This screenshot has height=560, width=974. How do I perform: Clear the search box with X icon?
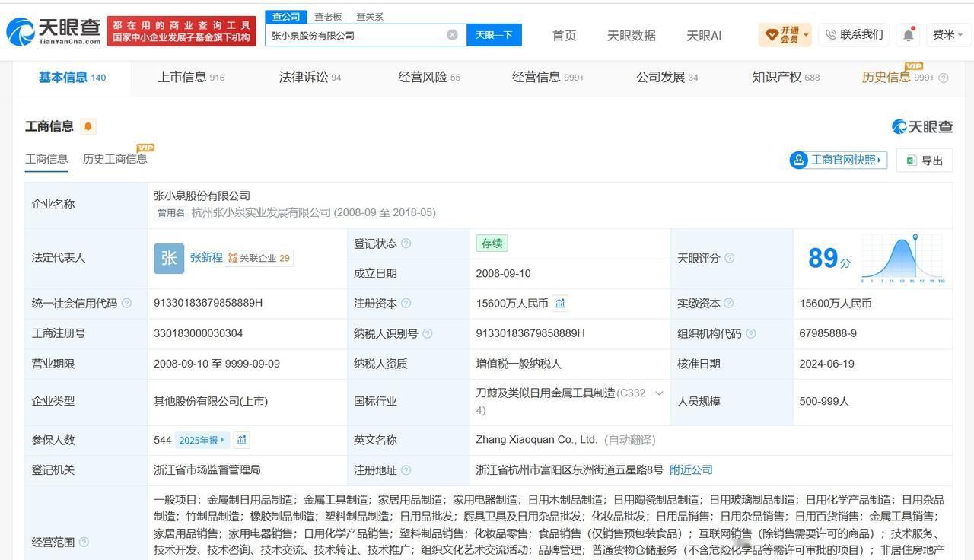(452, 35)
